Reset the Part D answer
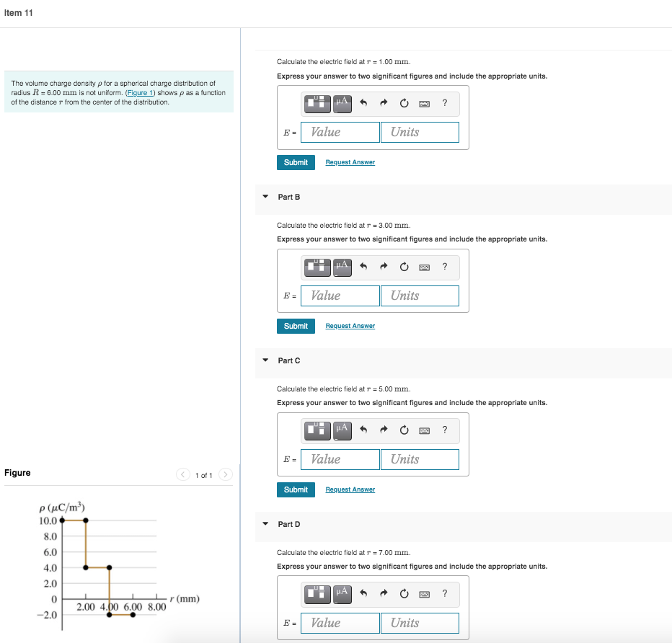Screen dimensions: 672x643 (404, 594)
